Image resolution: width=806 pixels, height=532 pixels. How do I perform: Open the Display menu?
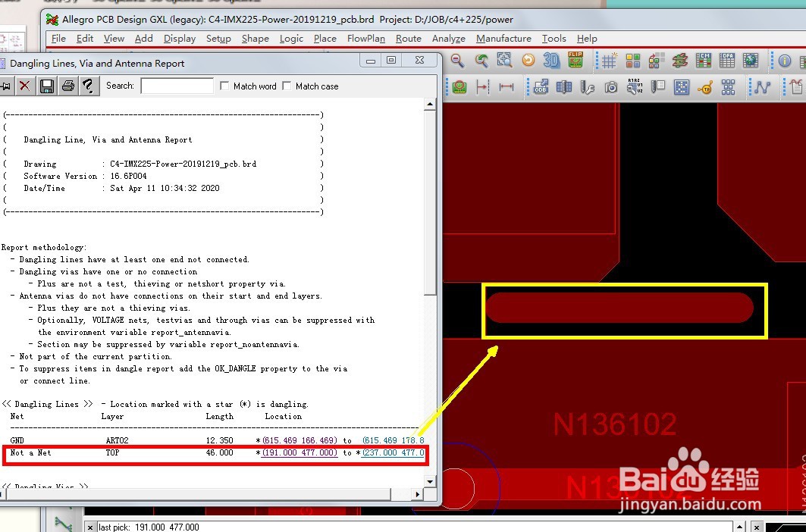pos(180,39)
